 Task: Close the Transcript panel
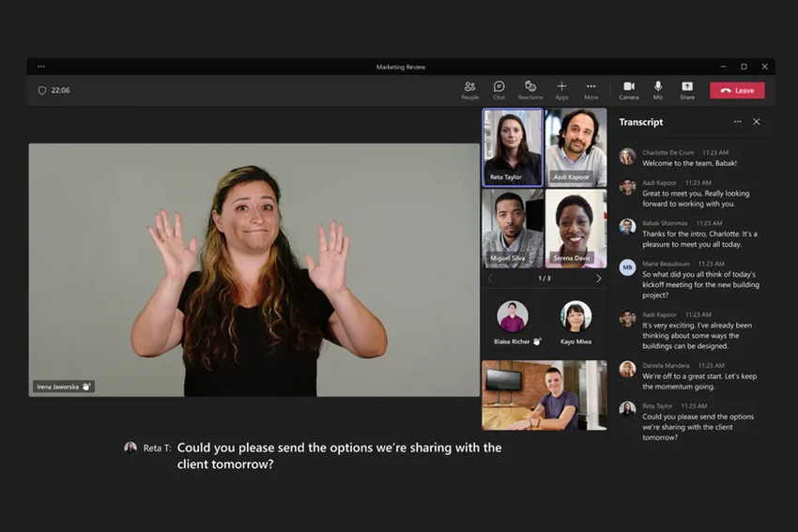coord(757,122)
